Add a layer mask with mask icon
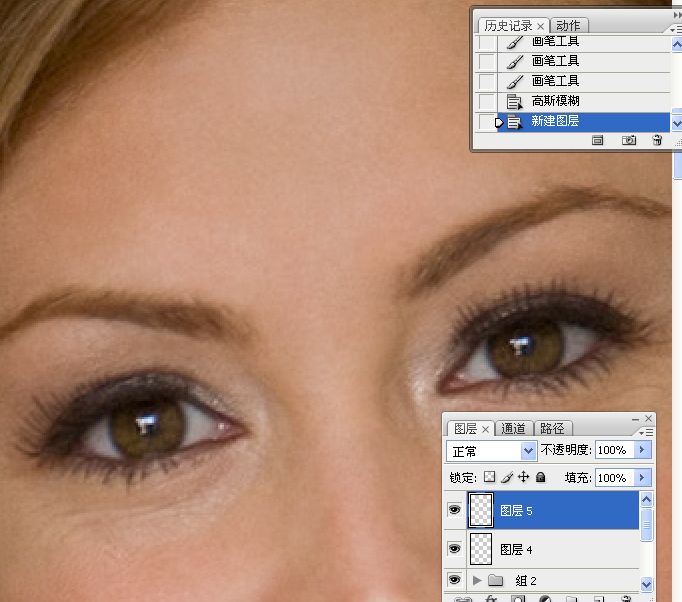Viewport: 682px width, 602px height. tap(518, 599)
